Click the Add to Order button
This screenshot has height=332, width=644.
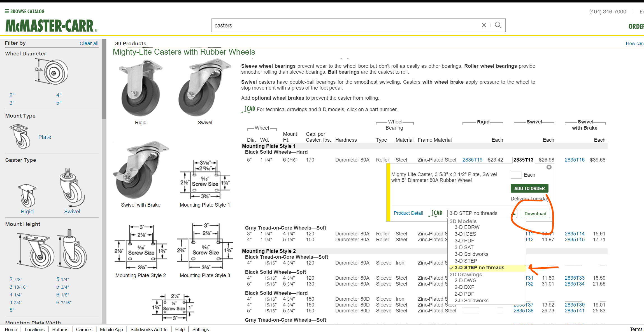tap(529, 188)
